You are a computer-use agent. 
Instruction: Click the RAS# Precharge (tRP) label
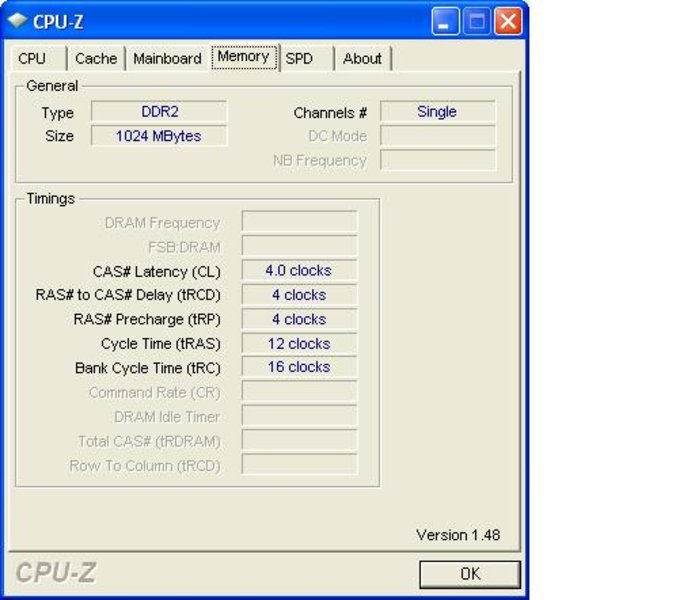147,319
